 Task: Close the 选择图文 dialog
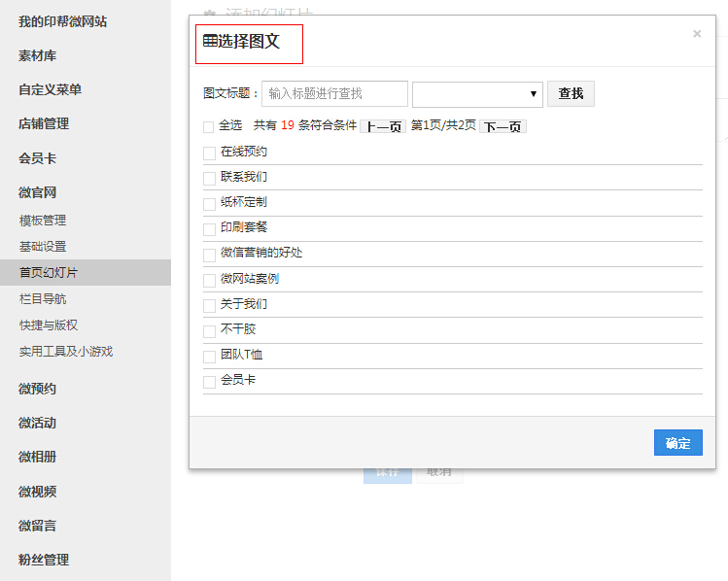[x=696, y=34]
